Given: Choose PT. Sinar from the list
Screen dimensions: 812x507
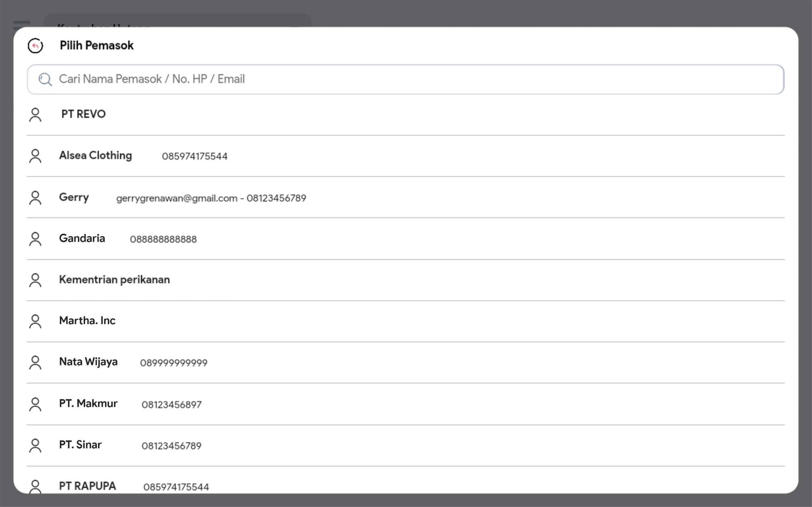Looking at the screenshot, I should (x=80, y=445).
